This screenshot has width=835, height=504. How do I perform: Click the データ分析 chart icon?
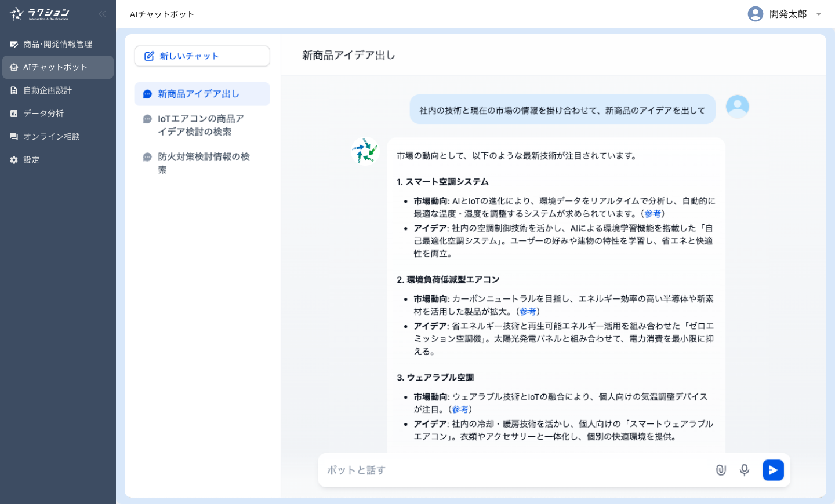(x=14, y=114)
